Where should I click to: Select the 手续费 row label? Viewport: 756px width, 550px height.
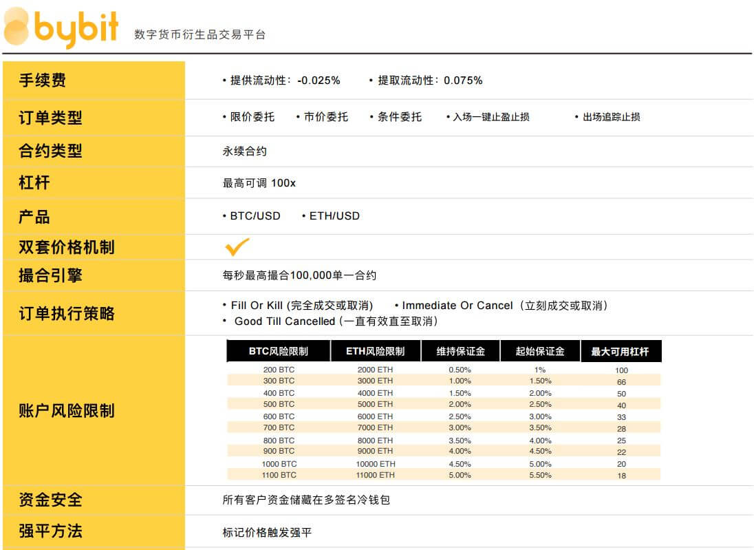pyautogui.click(x=43, y=80)
